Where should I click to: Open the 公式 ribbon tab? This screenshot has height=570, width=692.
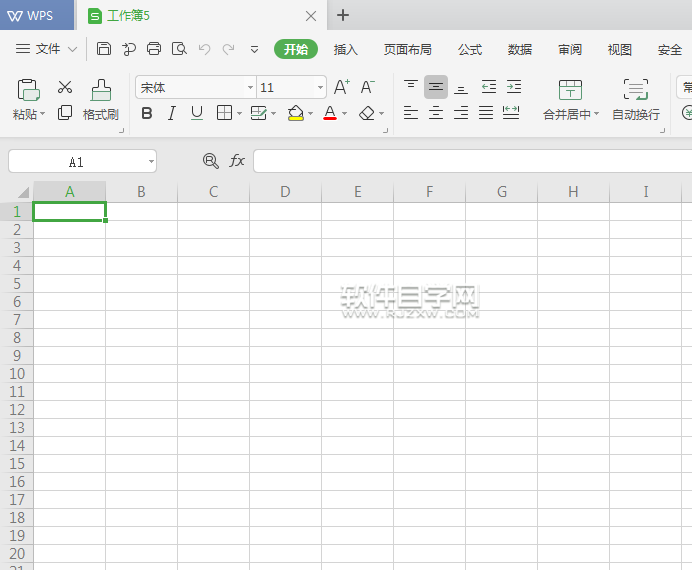click(470, 49)
